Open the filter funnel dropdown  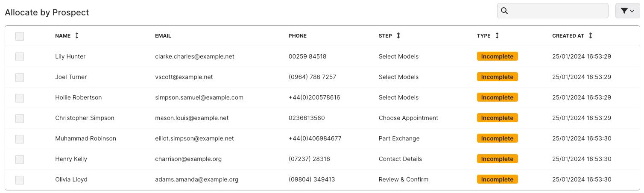pyautogui.click(x=627, y=11)
